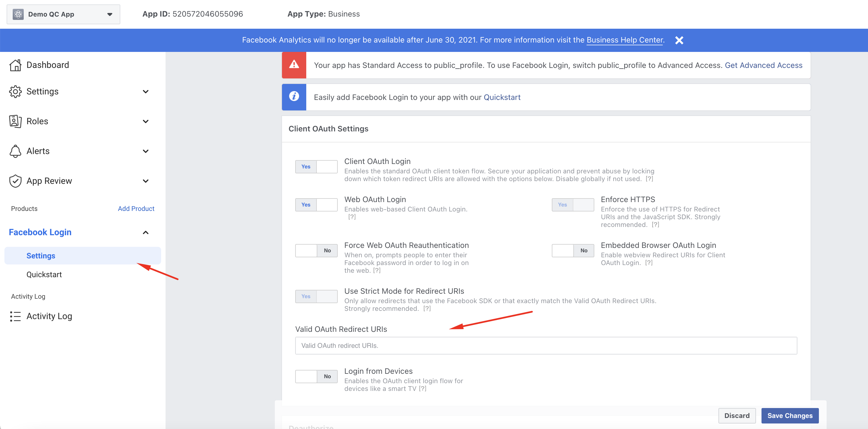Viewport: 868px width, 429px height.
Task: Click Save Changes button
Action: (x=790, y=416)
